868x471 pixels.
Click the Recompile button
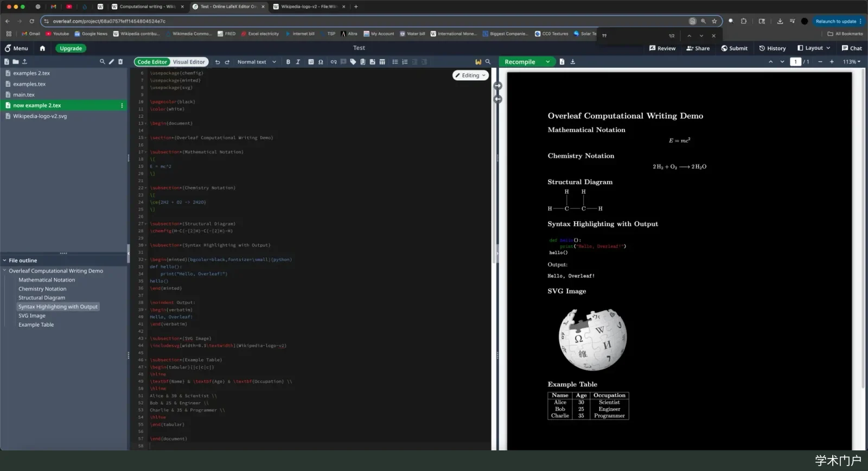coord(520,62)
